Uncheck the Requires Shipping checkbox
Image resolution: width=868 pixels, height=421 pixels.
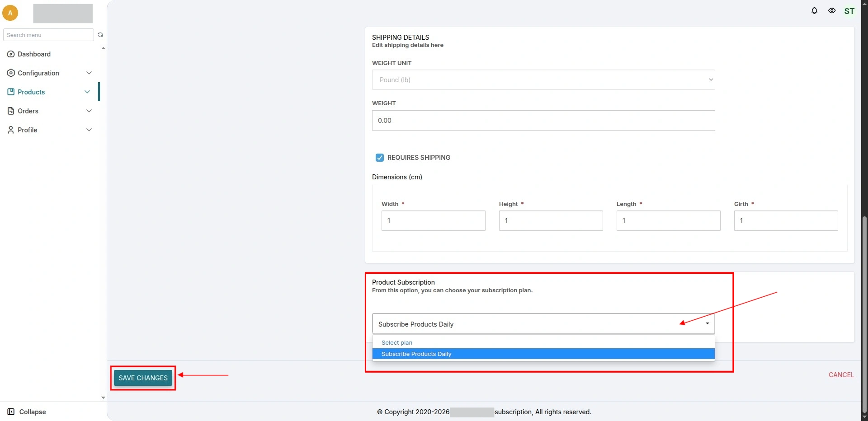[380, 158]
